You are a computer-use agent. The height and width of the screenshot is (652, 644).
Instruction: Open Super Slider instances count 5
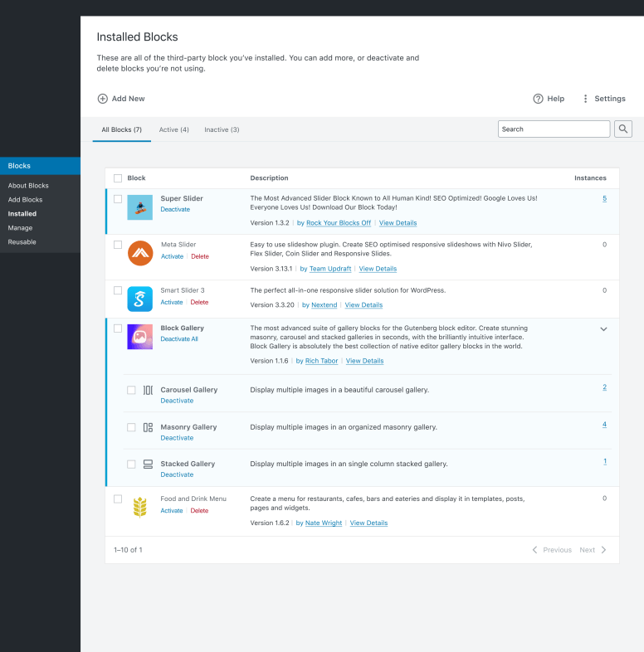coord(604,199)
